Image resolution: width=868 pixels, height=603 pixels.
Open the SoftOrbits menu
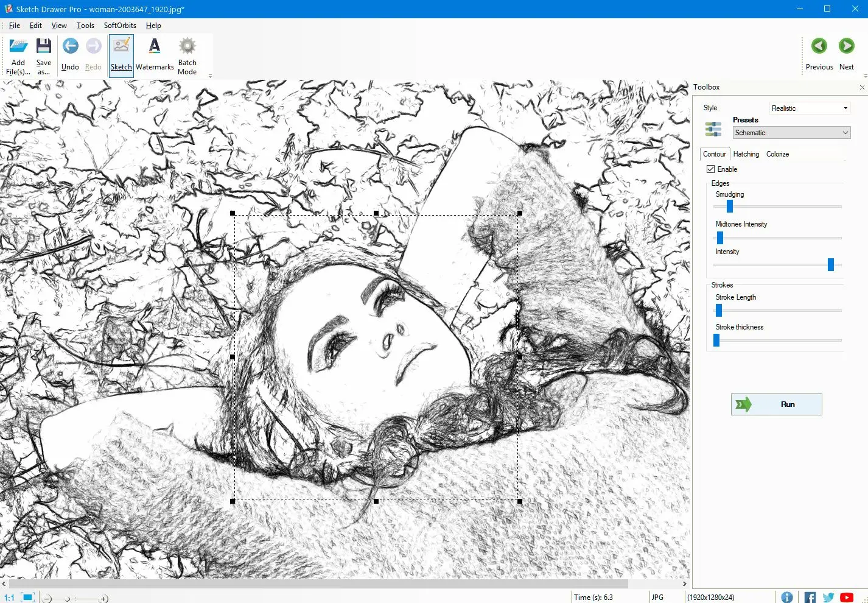tap(119, 26)
